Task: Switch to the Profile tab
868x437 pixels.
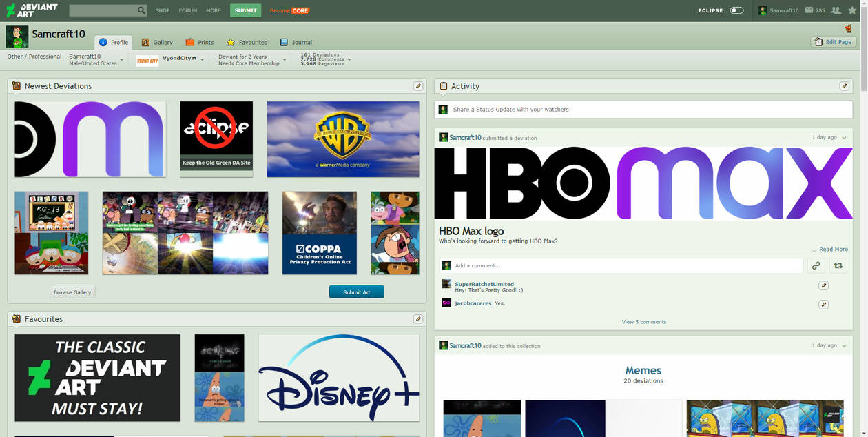Action: pos(114,42)
